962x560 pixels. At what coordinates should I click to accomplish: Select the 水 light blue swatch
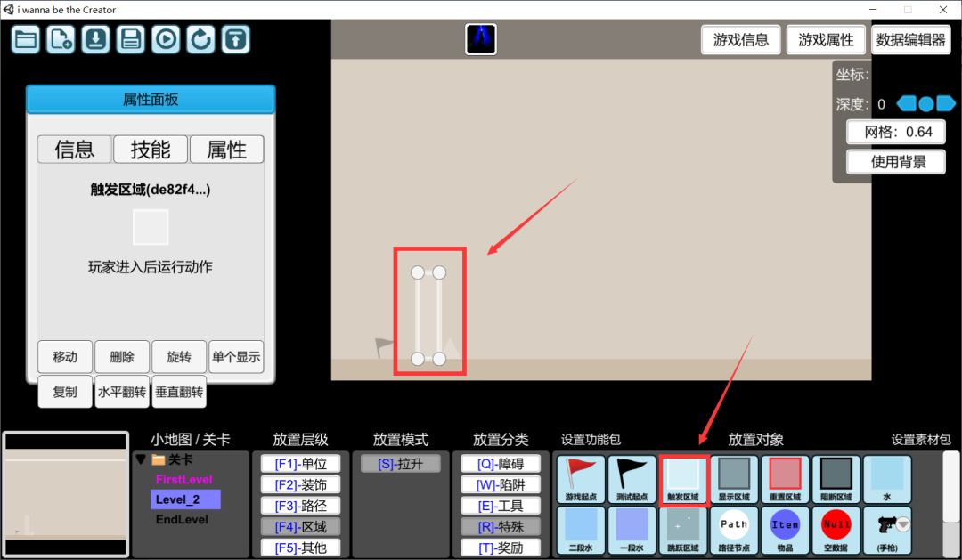click(887, 480)
